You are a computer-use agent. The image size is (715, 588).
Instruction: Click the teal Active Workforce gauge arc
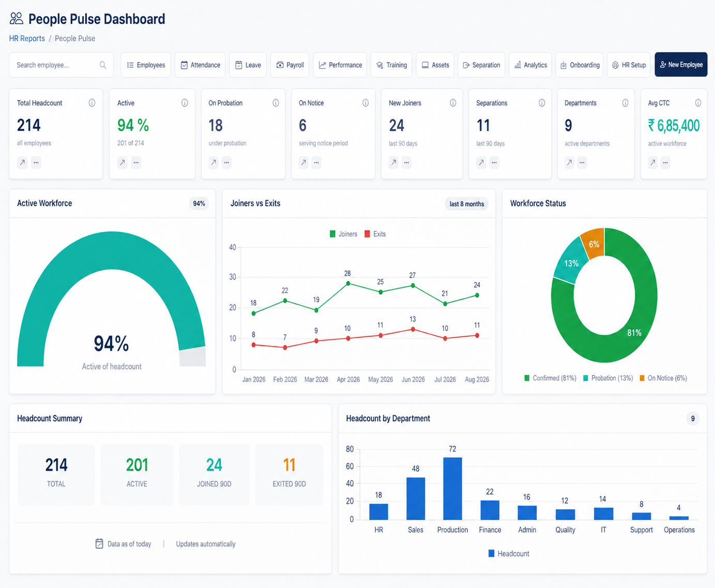pyautogui.click(x=111, y=251)
